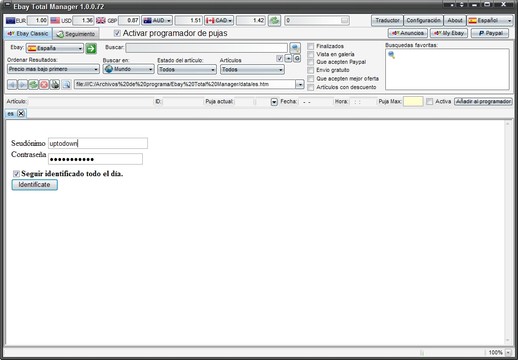Close the 'es' browser tab with X
518x360 pixels.
(x=21, y=114)
